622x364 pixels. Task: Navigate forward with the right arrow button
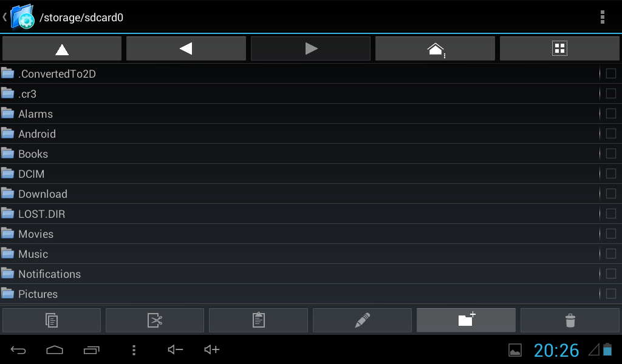click(310, 49)
